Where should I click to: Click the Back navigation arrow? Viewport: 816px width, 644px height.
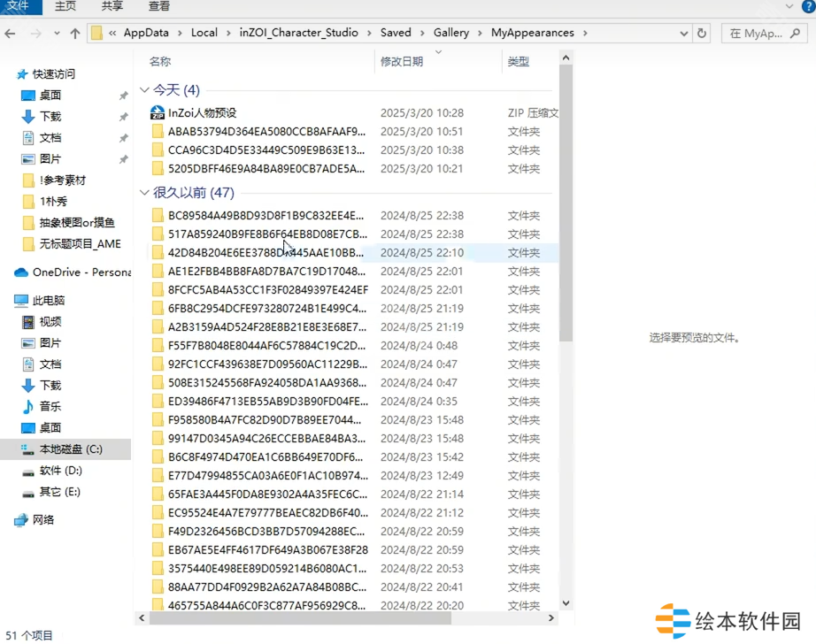tap(10, 34)
